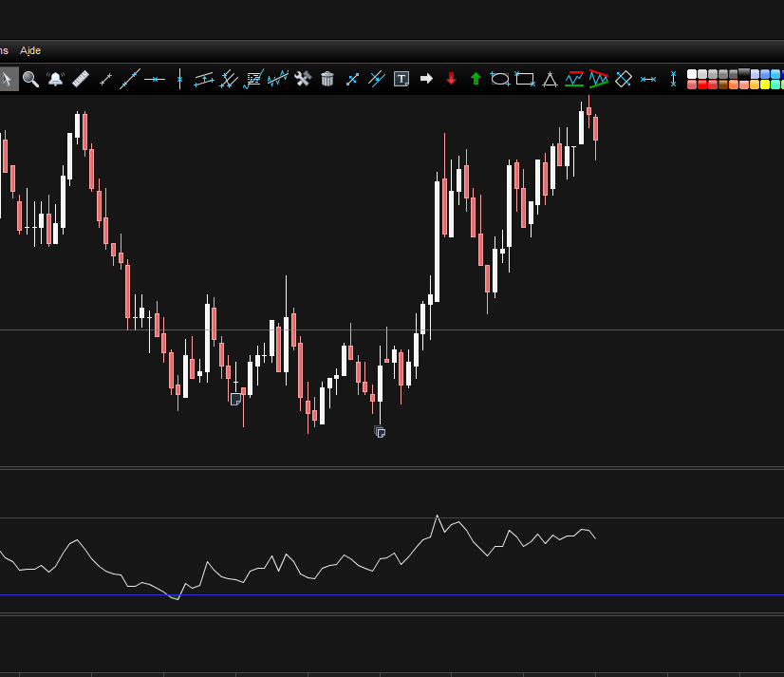
Task: Pick the horizontal distance measure tool
Action: [x=648, y=79]
